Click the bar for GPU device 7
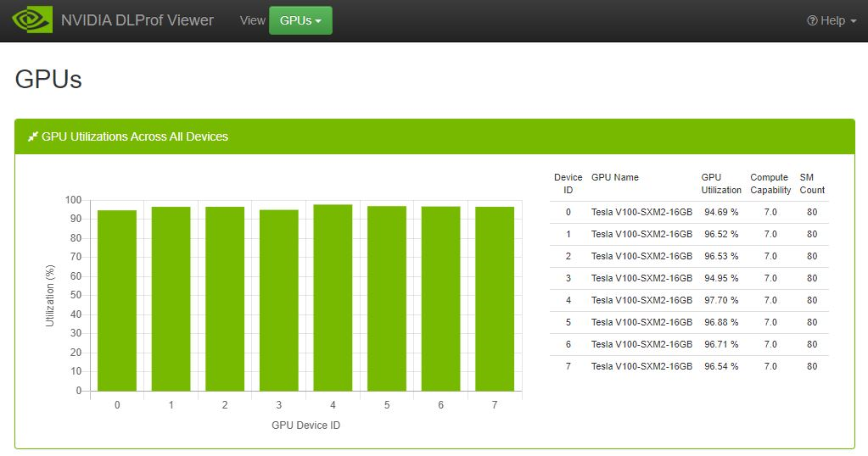The image size is (868, 456). [495, 299]
